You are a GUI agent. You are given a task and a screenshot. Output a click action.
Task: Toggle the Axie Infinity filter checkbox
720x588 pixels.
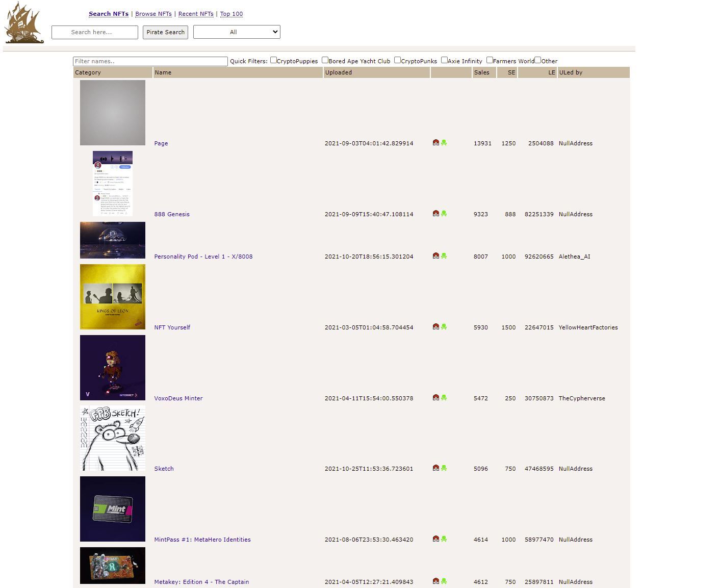point(444,60)
